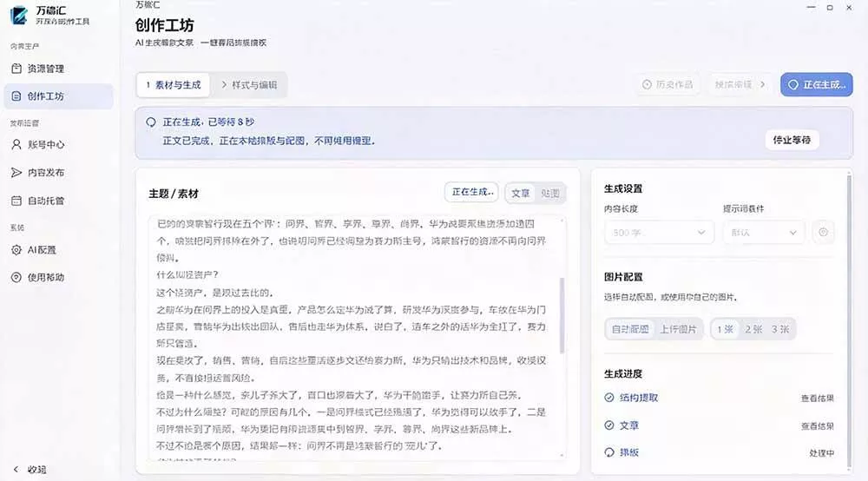The height and width of the screenshot is (481, 868).
Task: Click the spinner icon in blue 正在生成 button
Action: [x=793, y=85]
